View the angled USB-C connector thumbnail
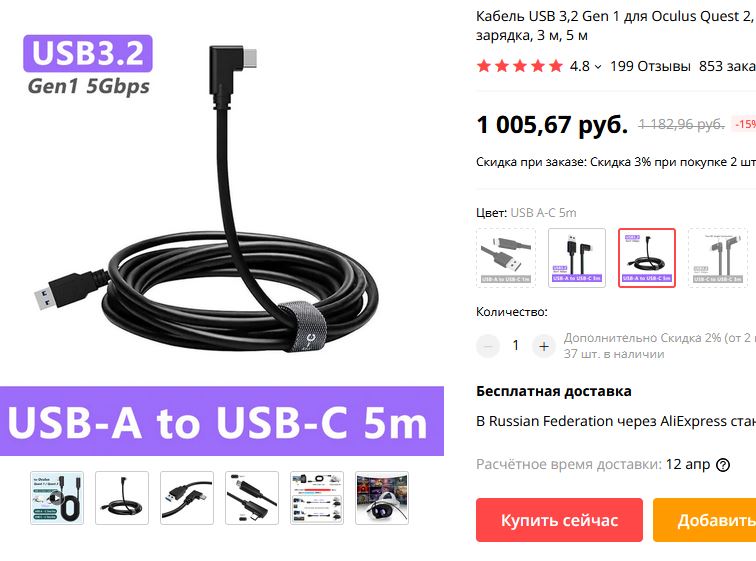 (252, 498)
